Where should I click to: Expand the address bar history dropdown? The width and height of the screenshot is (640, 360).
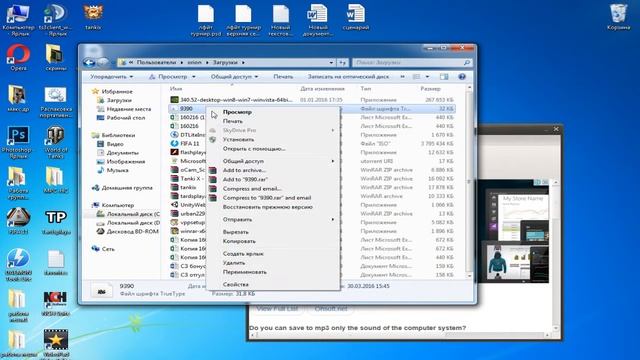coord(331,62)
